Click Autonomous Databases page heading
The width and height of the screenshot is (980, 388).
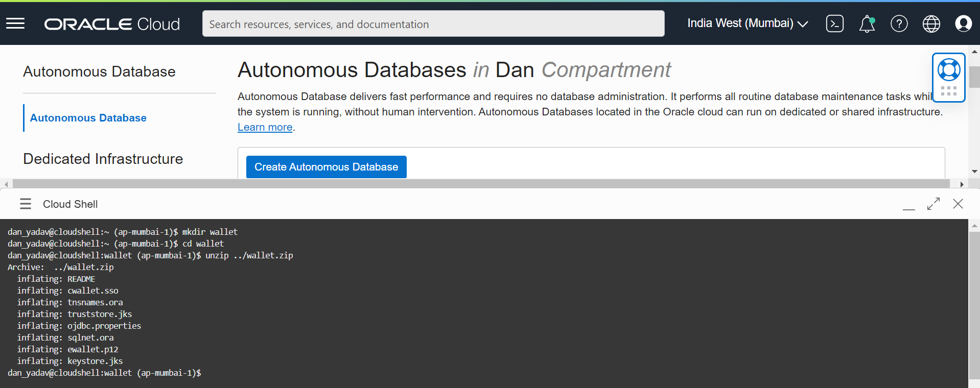454,70
